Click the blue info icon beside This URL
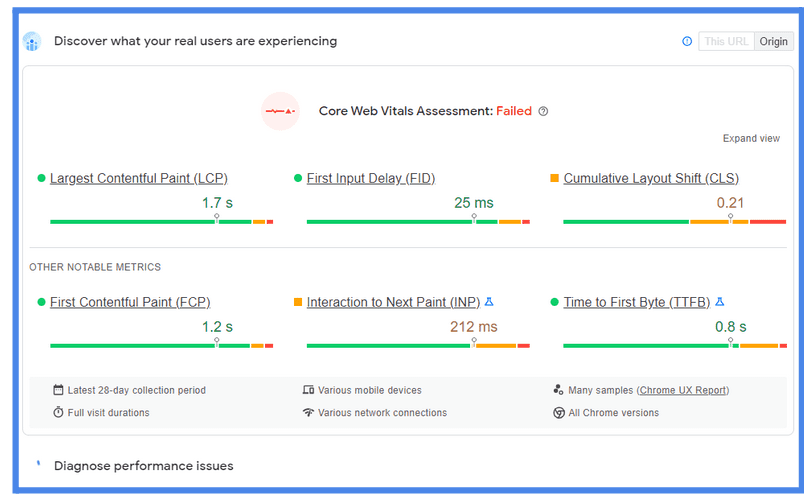807x497 pixels. point(687,41)
